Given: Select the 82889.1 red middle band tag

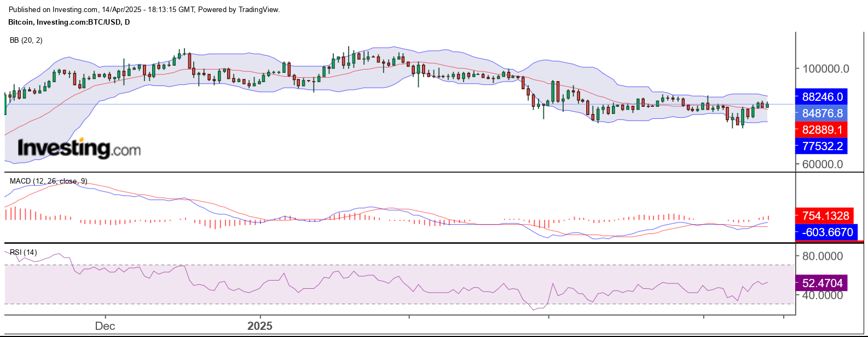Looking at the screenshot, I should pos(821,130).
